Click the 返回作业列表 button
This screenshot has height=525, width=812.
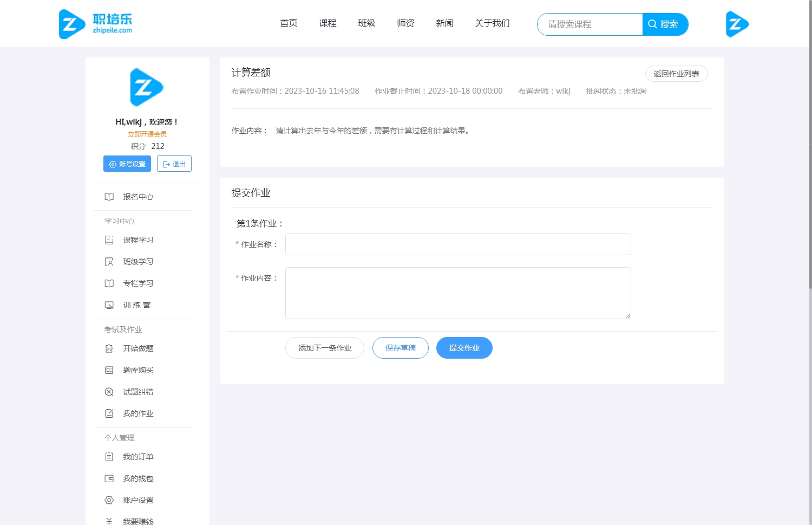tap(676, 74)
